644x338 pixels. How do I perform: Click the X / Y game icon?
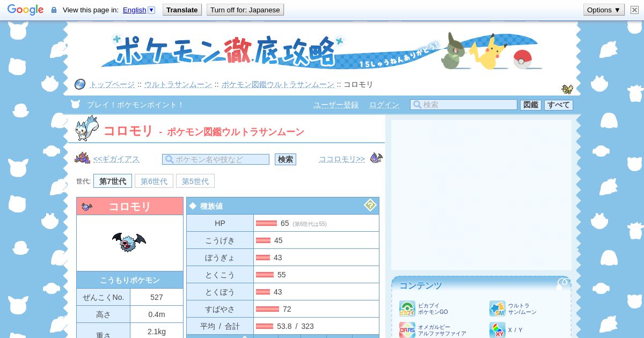(x=497, y=330)
